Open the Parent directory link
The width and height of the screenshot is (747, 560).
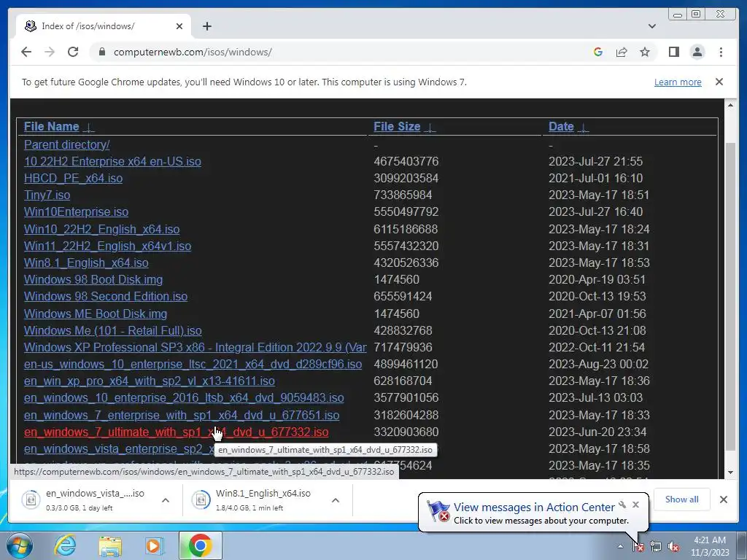point(66,144)
